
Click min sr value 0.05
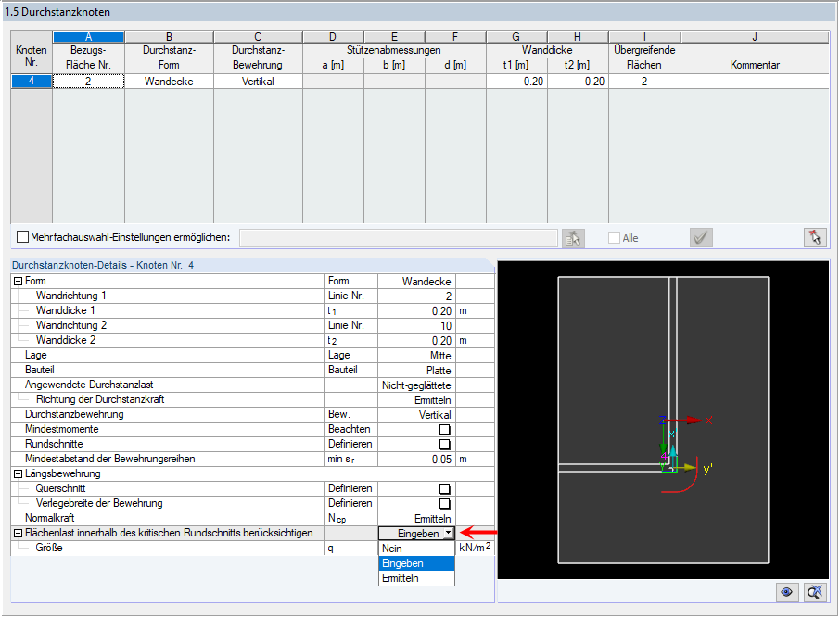[x=417, y=460]
